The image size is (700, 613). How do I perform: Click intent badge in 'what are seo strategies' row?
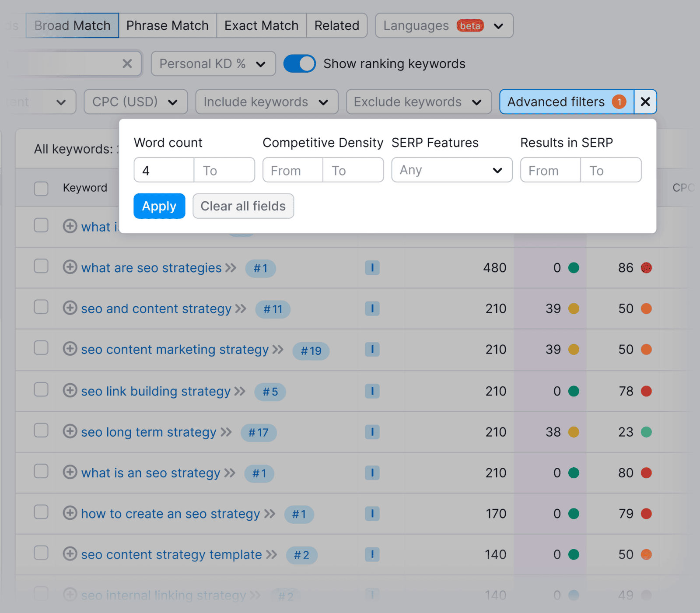point(372,268)
